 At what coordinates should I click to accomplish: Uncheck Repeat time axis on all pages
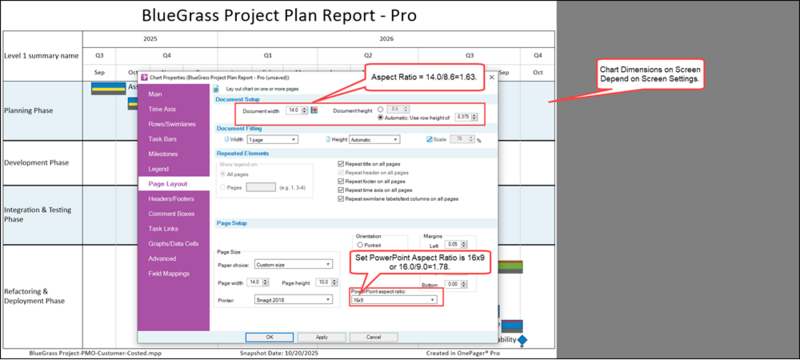tap(341, 190)
